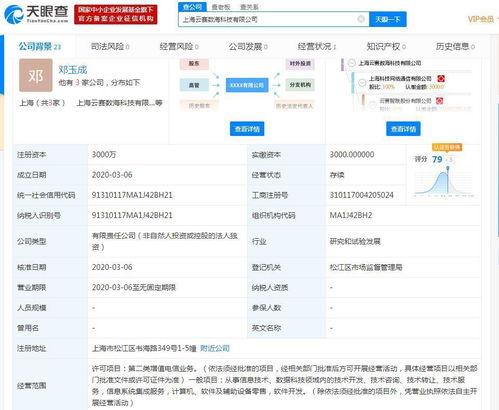The width and height of the screenshot is (499, 410).
Task: Click the 历史法定代表人 node in the diagram
Action: pos(294,105)
